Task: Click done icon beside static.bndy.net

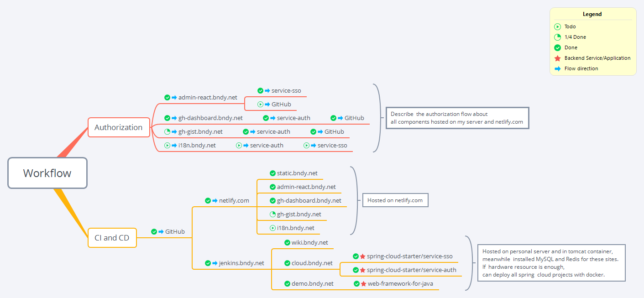Action: [272, 173]
